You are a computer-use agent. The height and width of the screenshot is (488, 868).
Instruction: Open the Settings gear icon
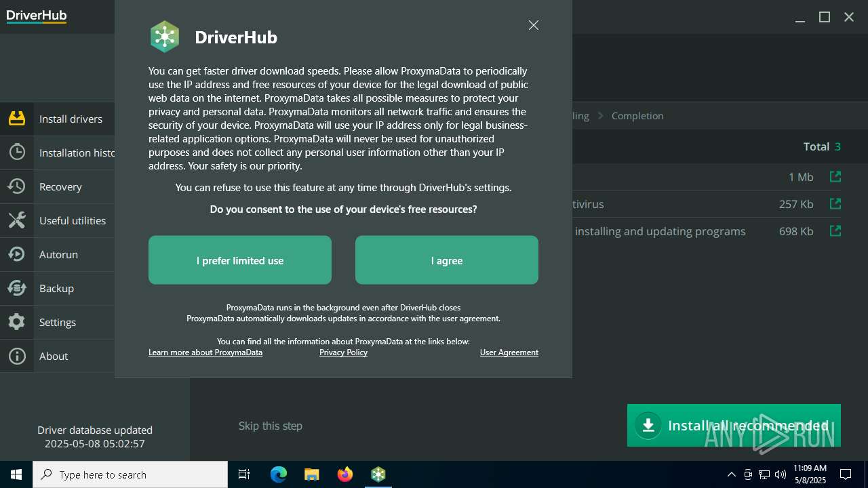point(17,322)
